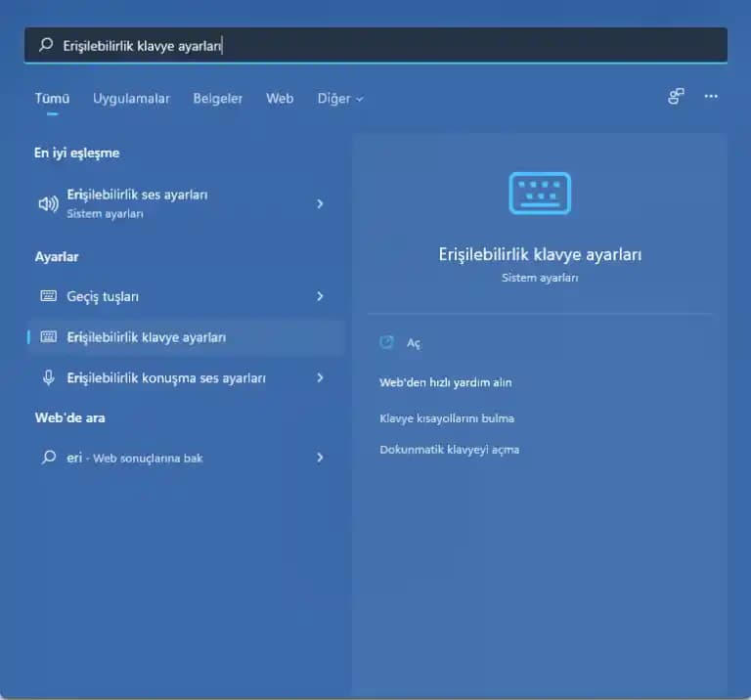The height and width of the screenshot is (700, 751).
Task: Switch to the Belgeler tab
Action: (218, 99)
